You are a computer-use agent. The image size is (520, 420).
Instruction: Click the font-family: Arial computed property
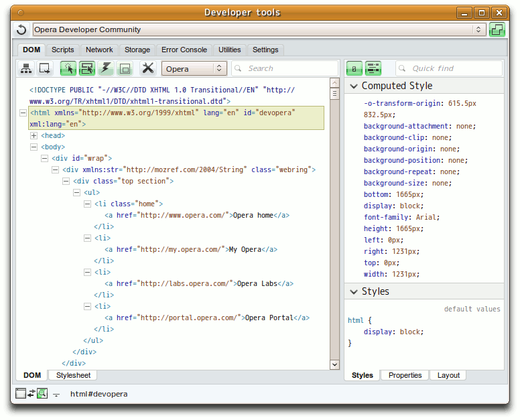point(401,218)
